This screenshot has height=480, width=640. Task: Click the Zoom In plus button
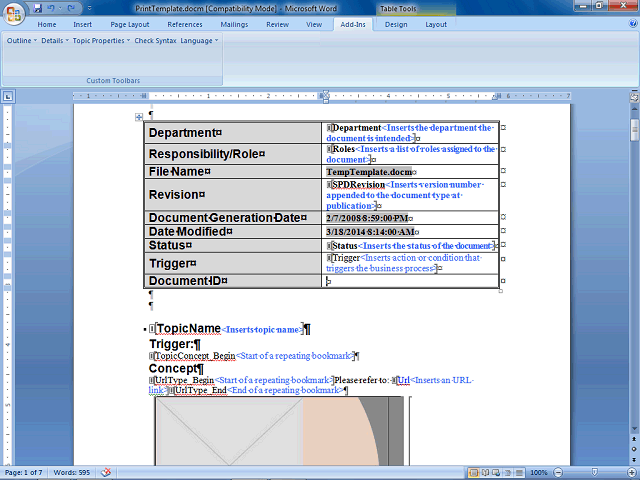632,473
